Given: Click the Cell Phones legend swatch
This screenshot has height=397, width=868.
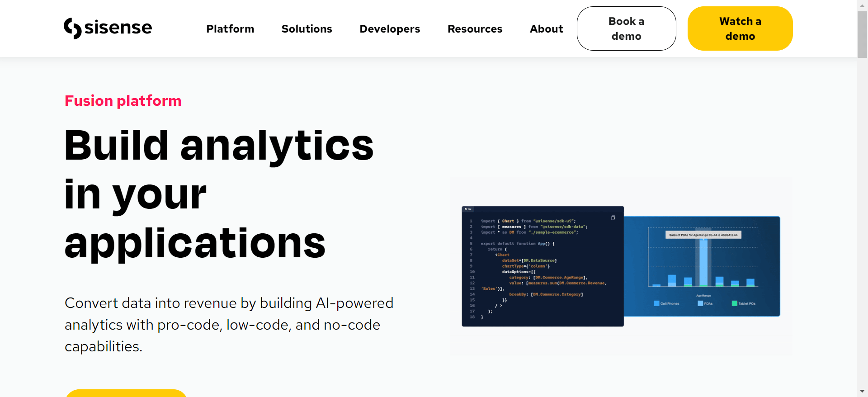Looking at the screenshot, I should pos(656,303).
